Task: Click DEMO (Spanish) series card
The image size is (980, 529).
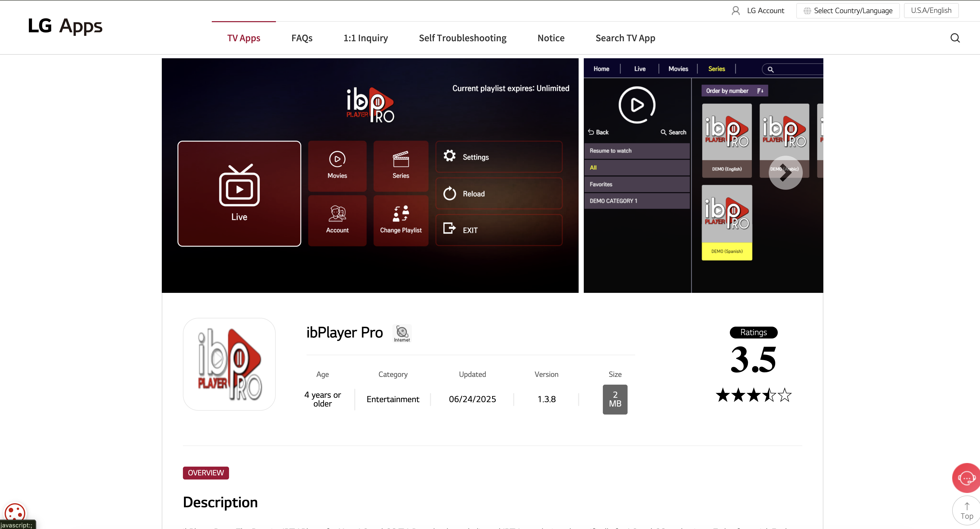Action: click(727, 222)
